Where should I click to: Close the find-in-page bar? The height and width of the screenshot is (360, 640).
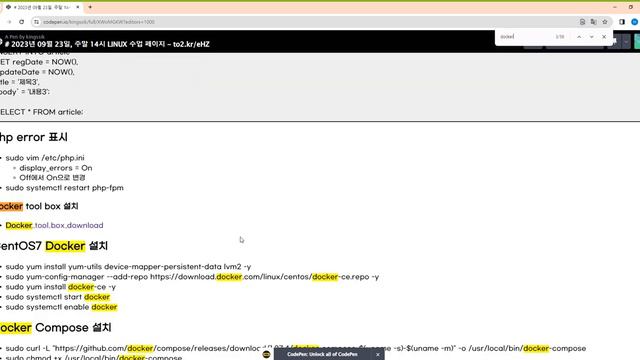pyautogui.click(x=604, y=37)
